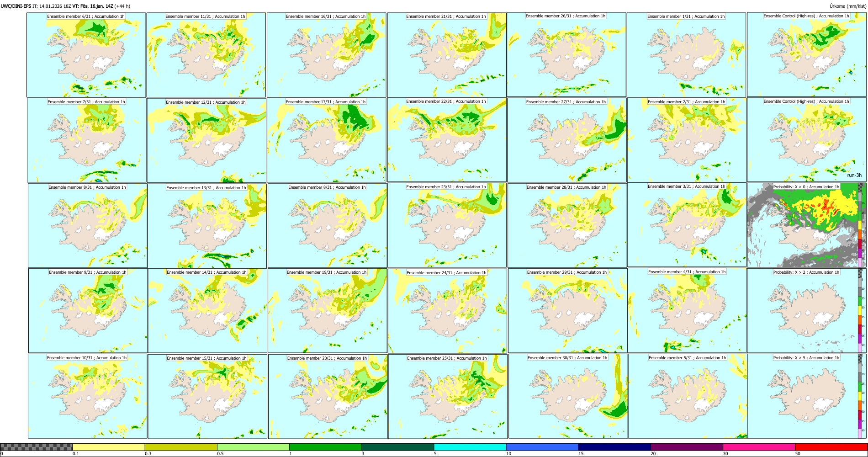Open the Ensemble member 10/31 map

click(88, 396)
